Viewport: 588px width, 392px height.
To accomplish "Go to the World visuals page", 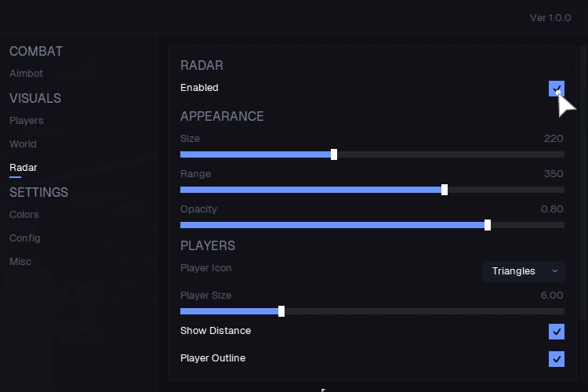I will point(23,144).
